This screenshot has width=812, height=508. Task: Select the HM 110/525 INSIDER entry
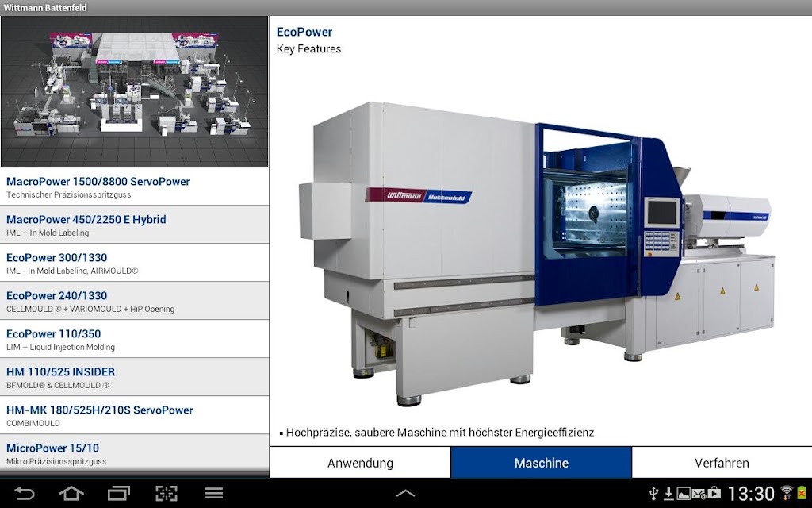(x=135, y=377)
